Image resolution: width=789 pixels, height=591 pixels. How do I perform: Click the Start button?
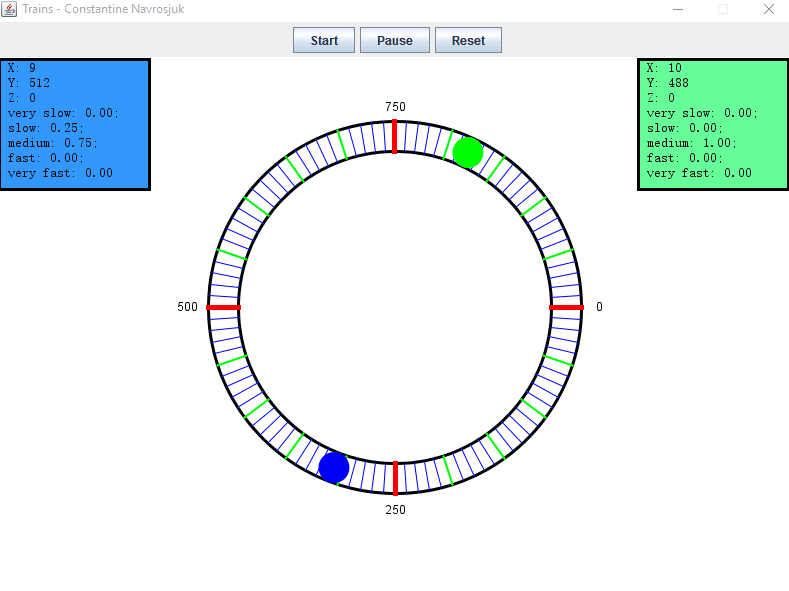pyautogui.click(x=324, y=41)
